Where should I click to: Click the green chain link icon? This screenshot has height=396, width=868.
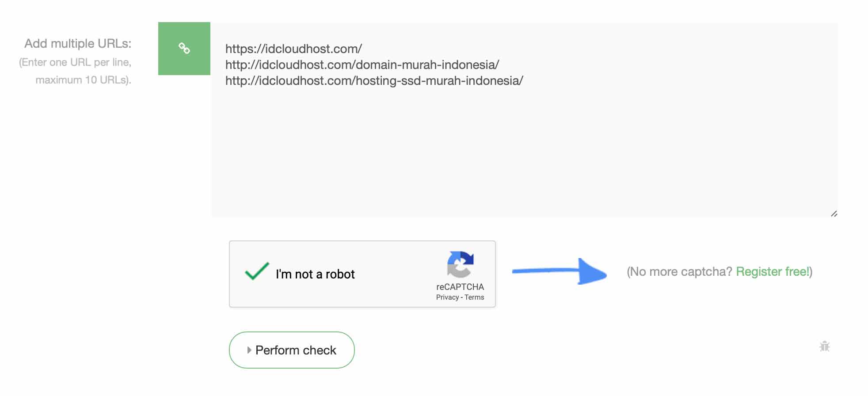[184, 48]
